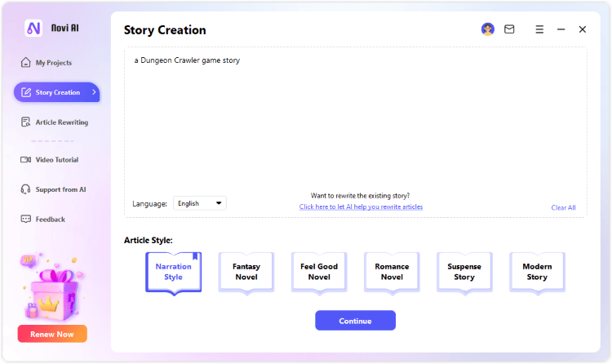Open the Story Creation section
Viewport: 612px width, 364px height.
56,92
